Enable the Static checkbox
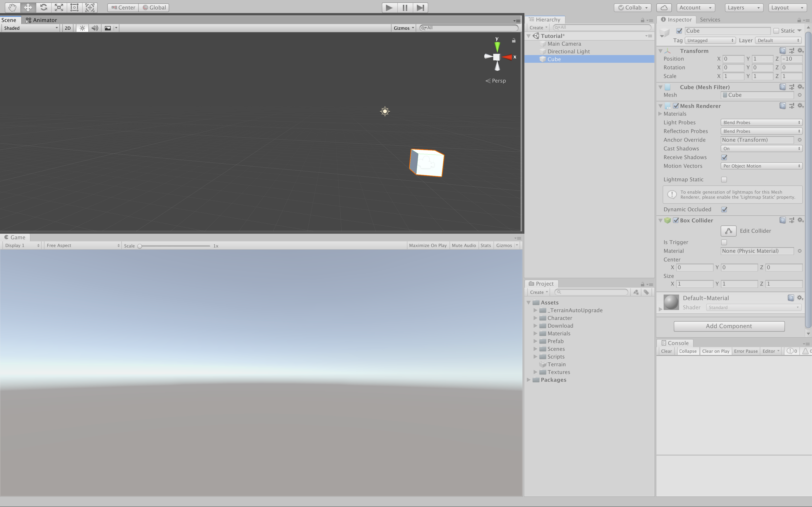 pyautogui.click(x=776, y=31)
